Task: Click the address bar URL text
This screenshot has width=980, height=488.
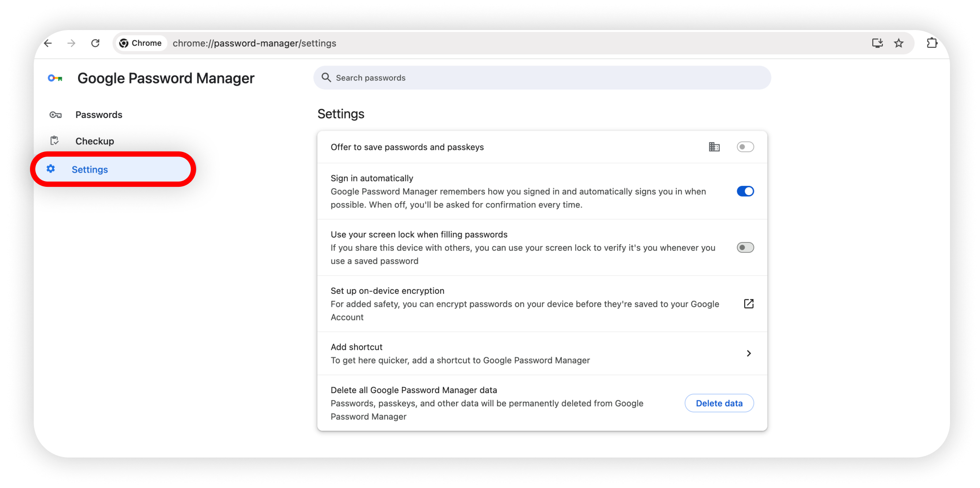Action: tap(254, 43)
